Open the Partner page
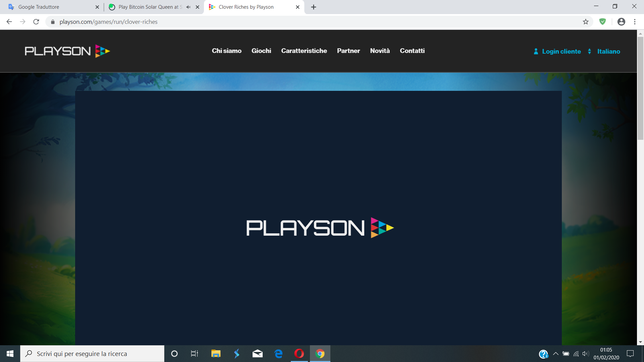644x362 pixels. coord(348,51)
